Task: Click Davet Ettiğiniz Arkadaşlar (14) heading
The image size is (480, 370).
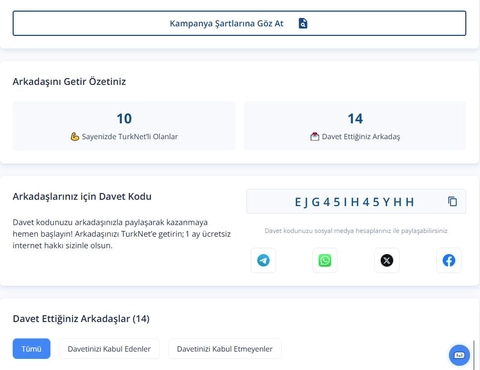Action: [81, 319]
